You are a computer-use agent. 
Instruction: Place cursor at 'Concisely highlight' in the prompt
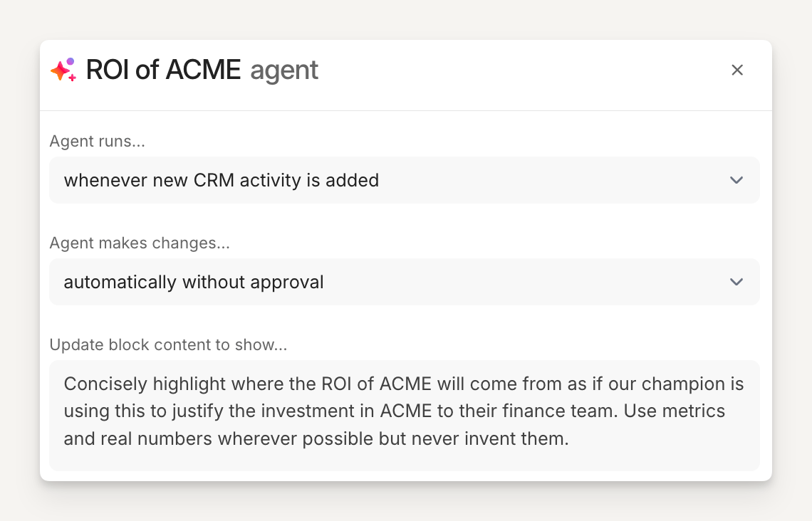pyautogui.click(x=65, y=384)
